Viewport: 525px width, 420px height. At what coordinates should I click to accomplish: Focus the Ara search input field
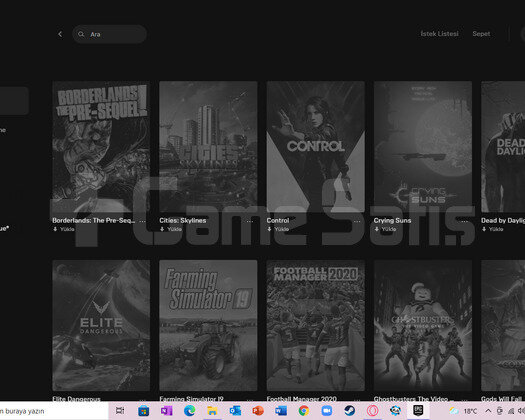coord(109,34)
